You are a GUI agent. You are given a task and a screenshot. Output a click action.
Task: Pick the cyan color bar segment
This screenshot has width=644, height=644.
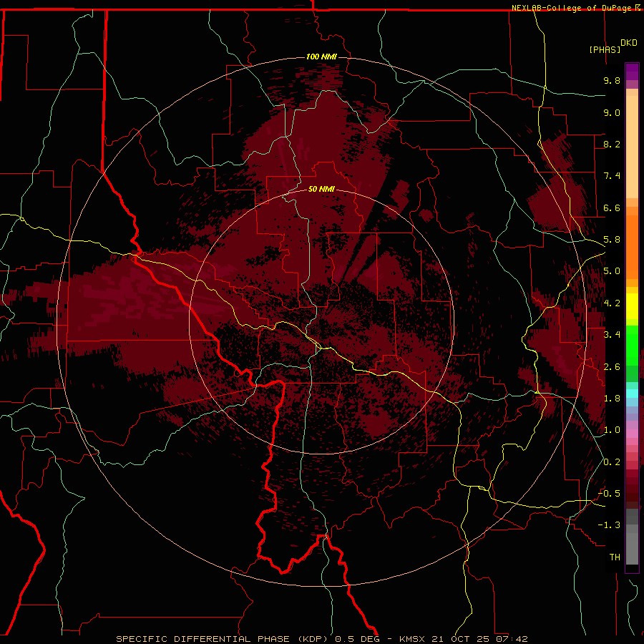click(x=632, y=394)
